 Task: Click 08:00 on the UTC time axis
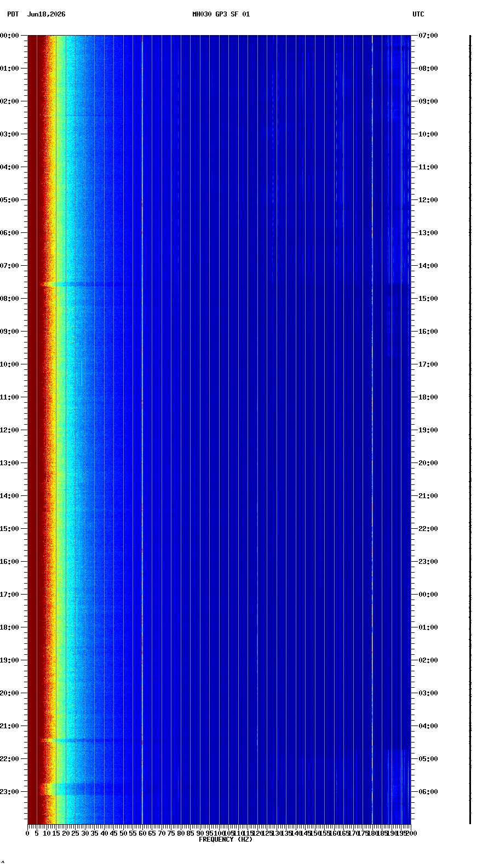(x=428, y=68)
